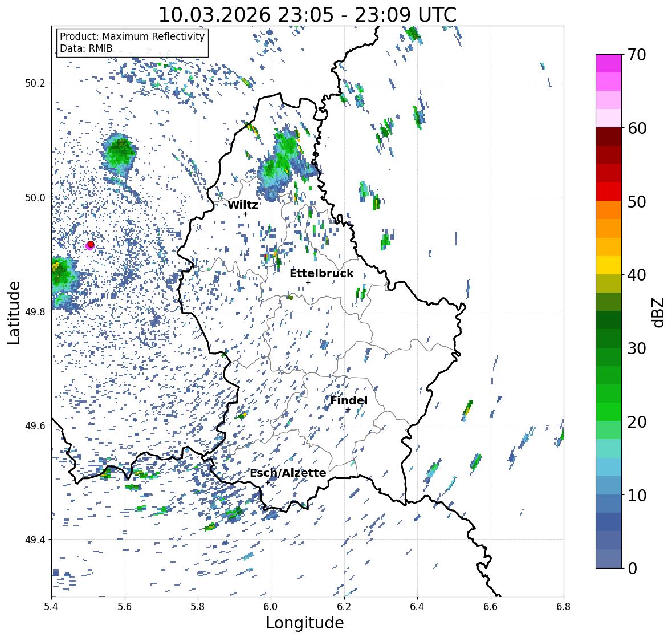Image resolution: width=672 pixels, height=637 pixels.
Task: Click the 6.0 longitude tick label
Action: [x=271, y=607]
